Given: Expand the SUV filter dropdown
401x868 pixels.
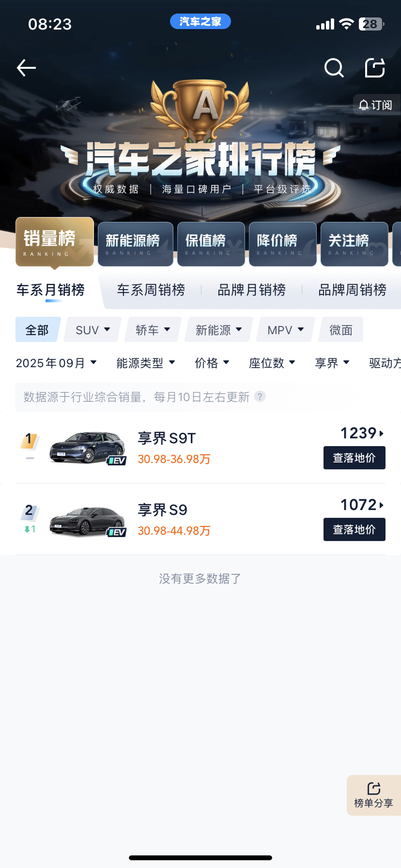Looking at the screenshot, I should [x=93, y=330].
